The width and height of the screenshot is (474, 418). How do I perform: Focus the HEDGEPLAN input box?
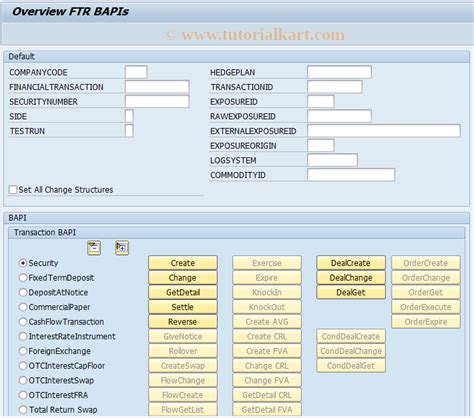[339, 72]
